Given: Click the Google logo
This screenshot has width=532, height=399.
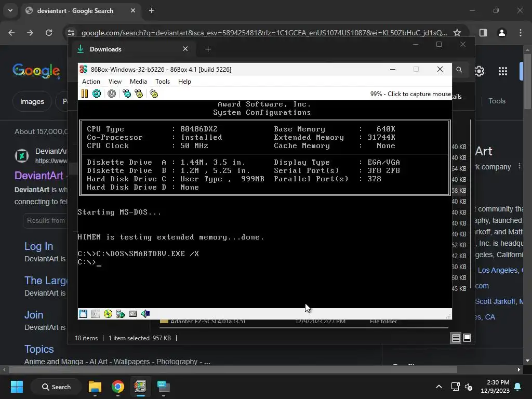Looking at the screenshot, I should tap(36, 71).
